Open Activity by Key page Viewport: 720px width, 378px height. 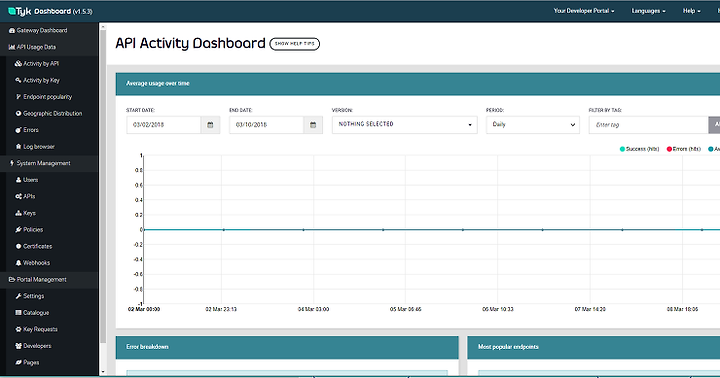click(x=41, y=80)
